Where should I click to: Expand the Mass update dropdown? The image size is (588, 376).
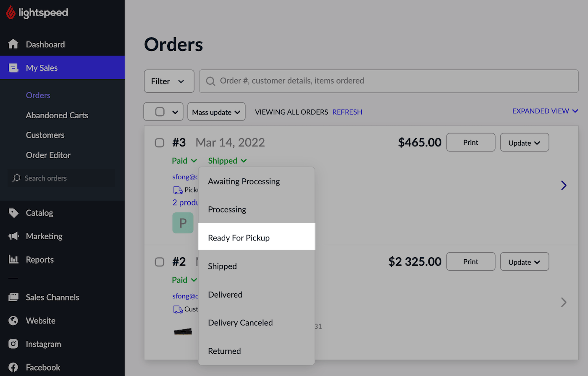216,112
